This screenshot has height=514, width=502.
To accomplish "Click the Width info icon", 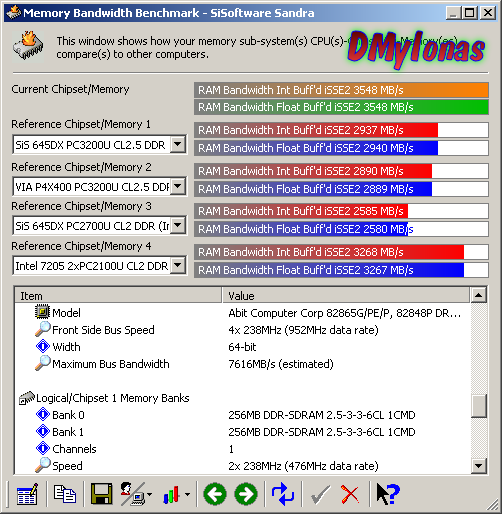I will [43, 346].
